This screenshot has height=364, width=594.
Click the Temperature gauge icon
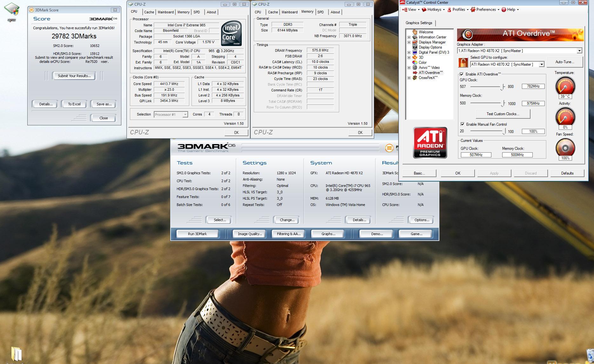[565, 86]
